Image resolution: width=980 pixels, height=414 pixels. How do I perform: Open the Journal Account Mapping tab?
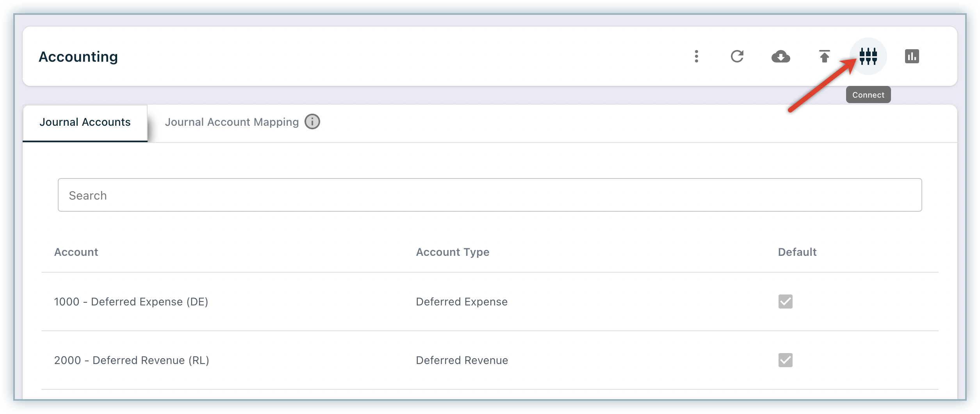tap(232, 122)
